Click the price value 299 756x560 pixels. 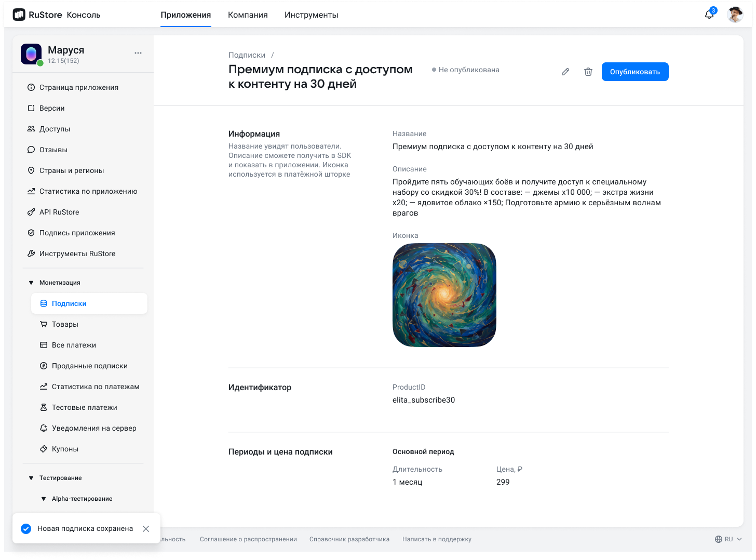point(503,482)
